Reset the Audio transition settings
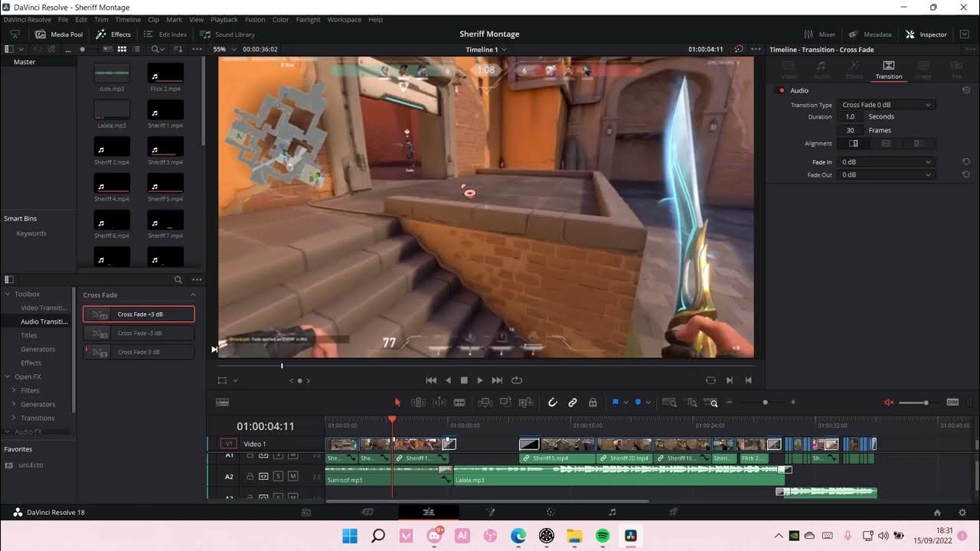The width and height of the screenshot is (980, 551). [966, 90]
